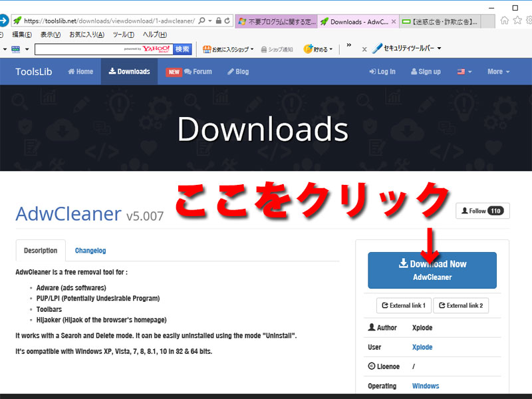532x399 pixels.
Task: Open IE Favorites star icon
Action: pos(516,21)
